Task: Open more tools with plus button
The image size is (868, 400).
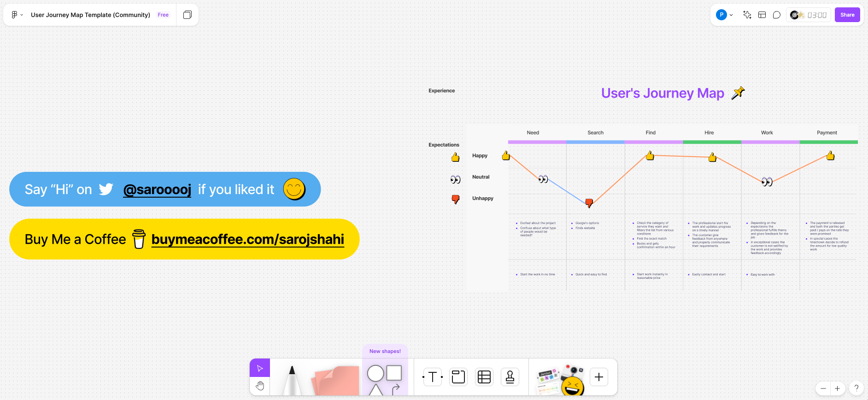Action: pyautogui.click(x=599, y=377)
